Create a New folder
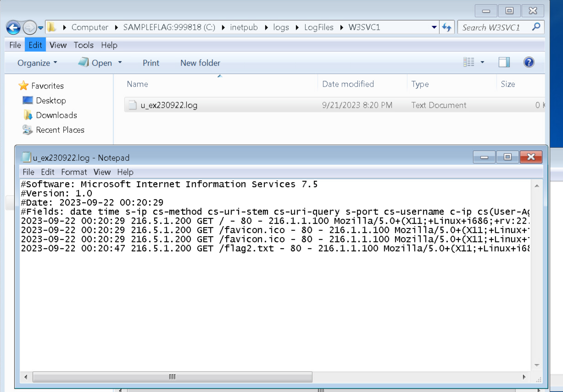 point(200,63)
